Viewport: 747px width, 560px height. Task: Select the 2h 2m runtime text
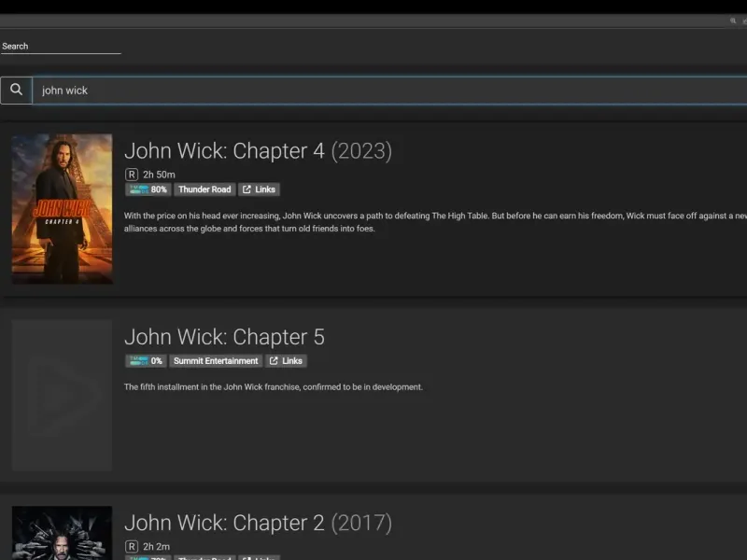156,547
